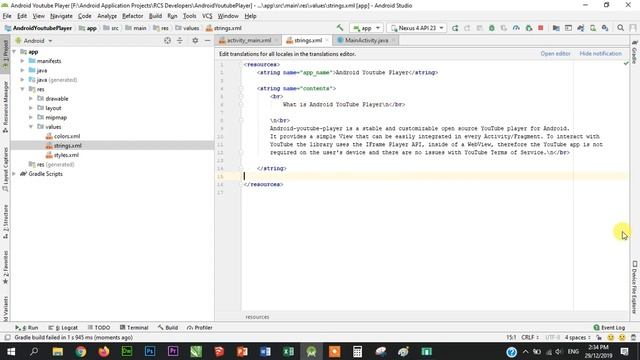This screenshot has width=640, height=360.
Task: Click the Run app icon
Action: pos(455,28)
